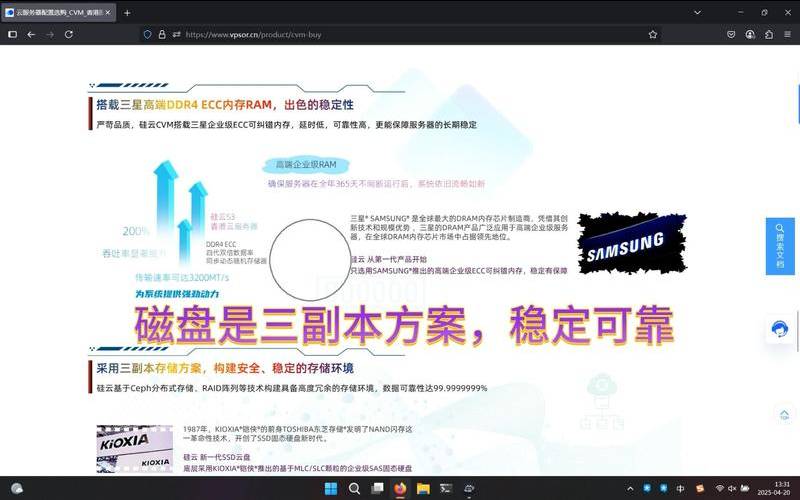The height and width of the screenshot is (500, 800).
Task: Open Firefox from the Windows taskbar
Action: pos(400,489)
